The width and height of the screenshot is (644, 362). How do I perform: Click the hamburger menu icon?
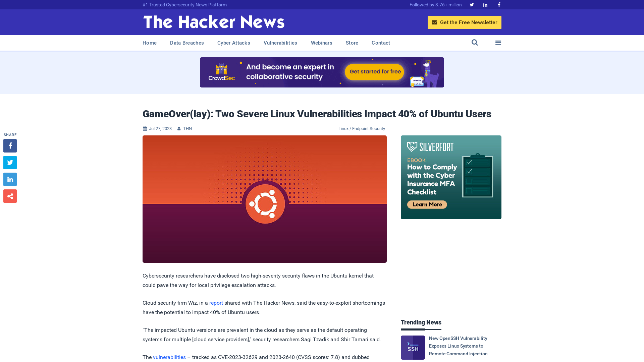click(498, 43)
